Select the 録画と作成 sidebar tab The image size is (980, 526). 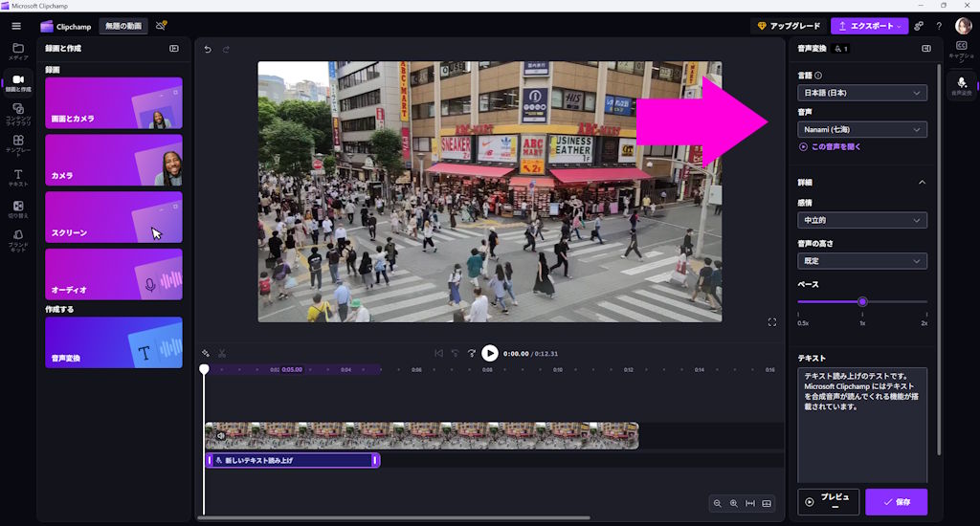pos(18,83)
